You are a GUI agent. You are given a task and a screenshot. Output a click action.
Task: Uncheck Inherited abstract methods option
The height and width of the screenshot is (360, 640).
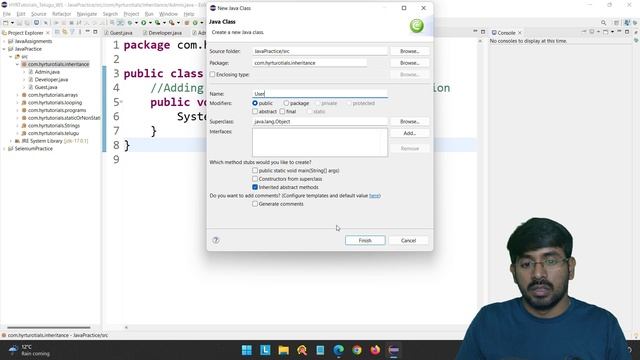pyautogui.click(x=255, y=187)
